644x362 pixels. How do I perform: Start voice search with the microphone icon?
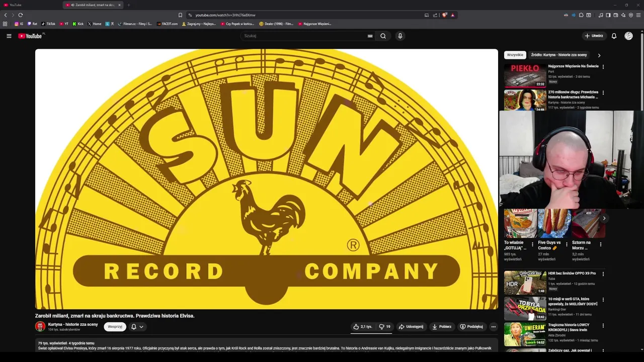point(400,36)
